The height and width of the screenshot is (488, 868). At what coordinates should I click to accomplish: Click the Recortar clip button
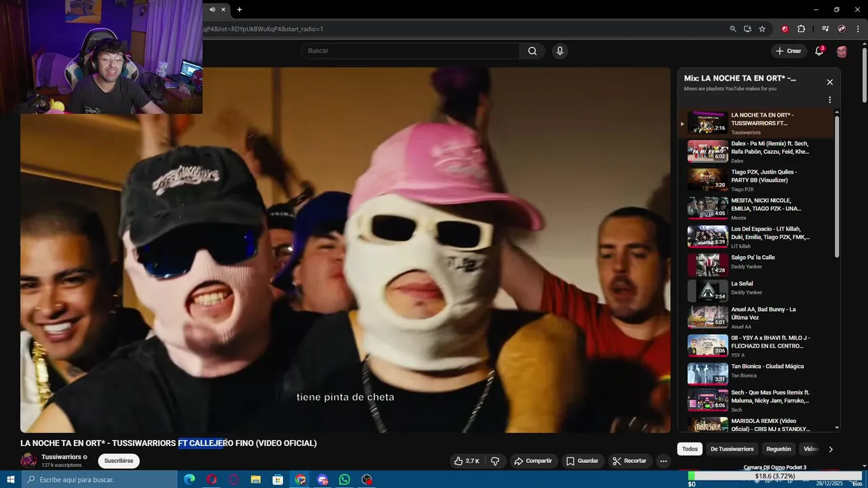(629, 461)
